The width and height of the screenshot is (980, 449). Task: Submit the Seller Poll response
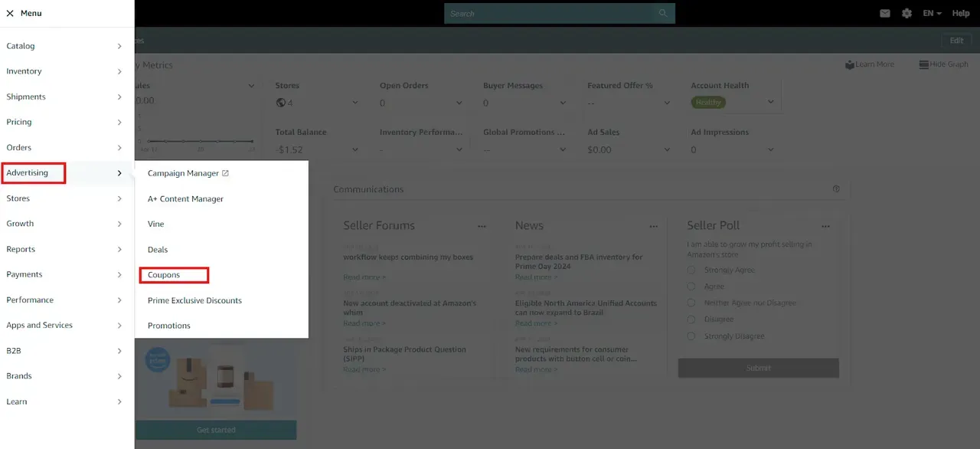(758, 368)
